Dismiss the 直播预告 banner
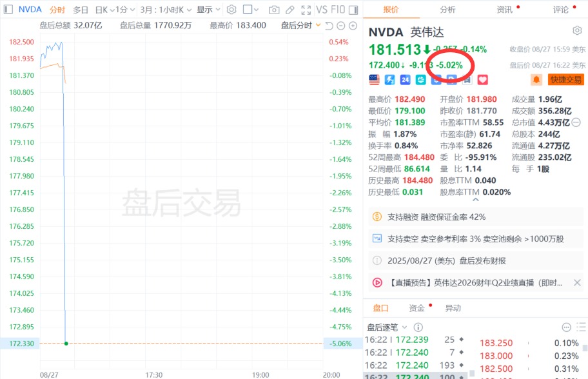Image resolution: width=588 pixels, height=379 pixels. [577, 283]
